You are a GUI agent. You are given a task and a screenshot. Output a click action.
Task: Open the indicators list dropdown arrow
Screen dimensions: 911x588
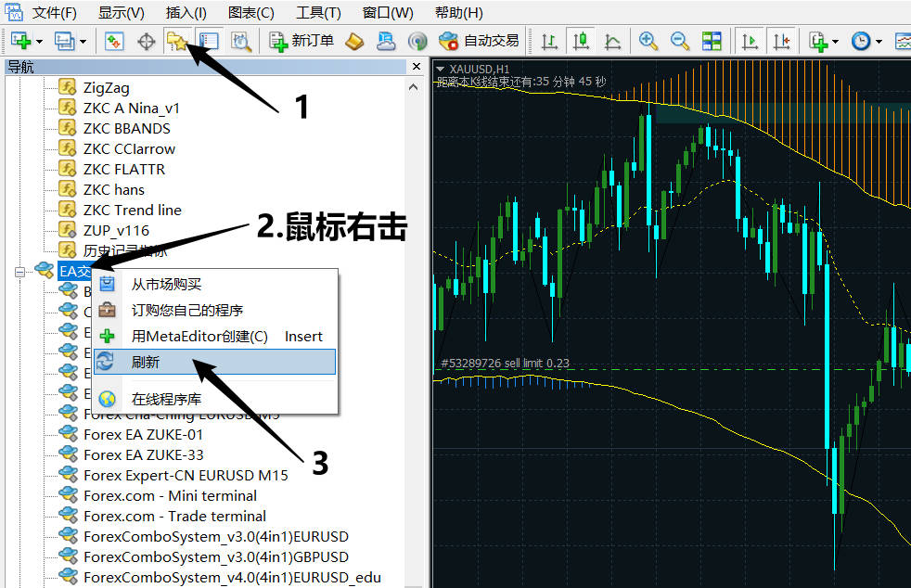[x=835, y=41]
